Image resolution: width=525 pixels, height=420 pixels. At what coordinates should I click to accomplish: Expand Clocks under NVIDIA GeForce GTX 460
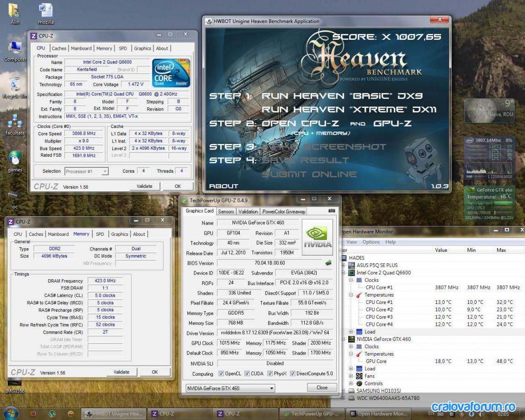point(350,346)
